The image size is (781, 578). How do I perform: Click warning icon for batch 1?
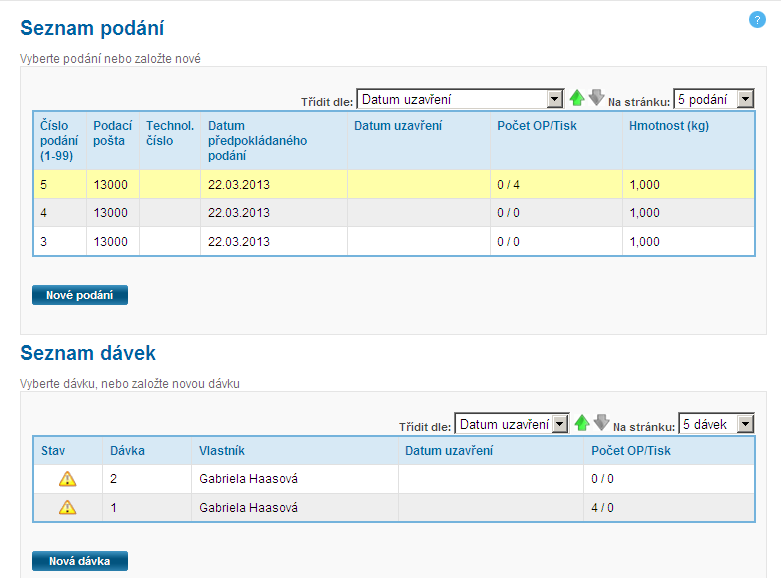(67, 507)
